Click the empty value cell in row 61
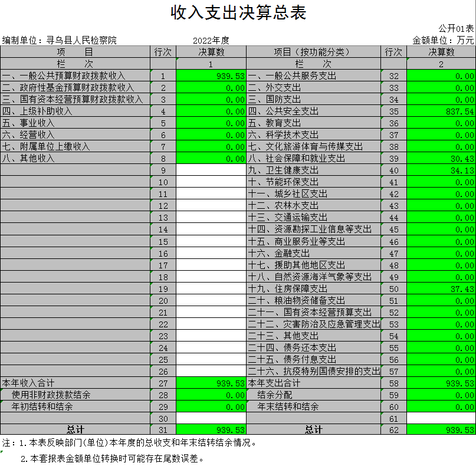This screenshot has height=466, width=476. click(x=441, y=419)
